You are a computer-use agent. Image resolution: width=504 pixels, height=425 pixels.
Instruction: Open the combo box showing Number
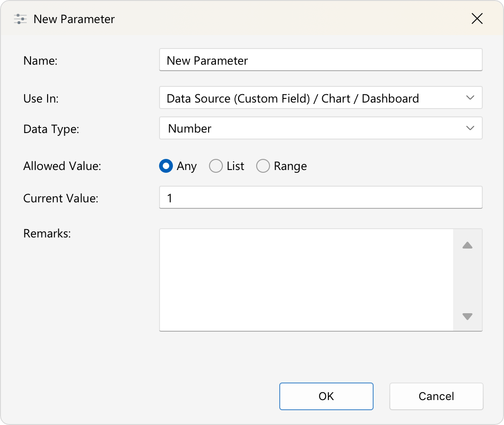coord(321,128)
